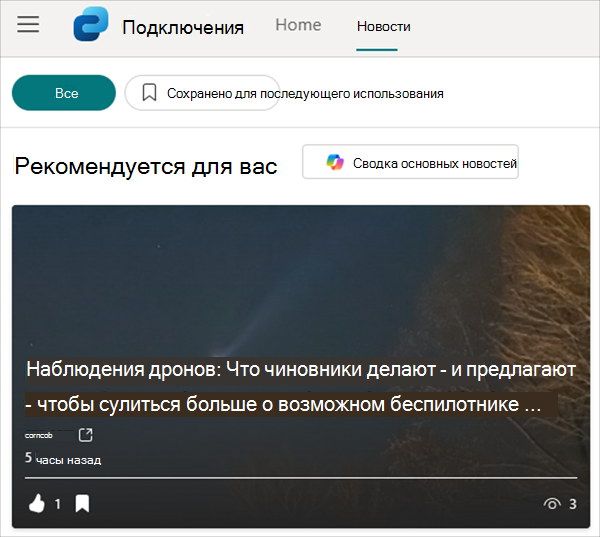Click the Рекомендуется для вас heading
Image resolution: width=600 pixels, height=537 pixels.
pos(146,166)
